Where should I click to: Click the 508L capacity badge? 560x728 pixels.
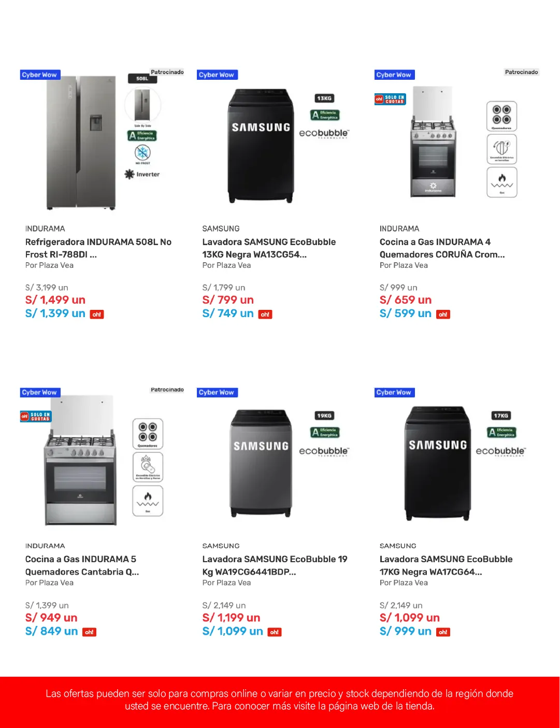tap(142, 79)
